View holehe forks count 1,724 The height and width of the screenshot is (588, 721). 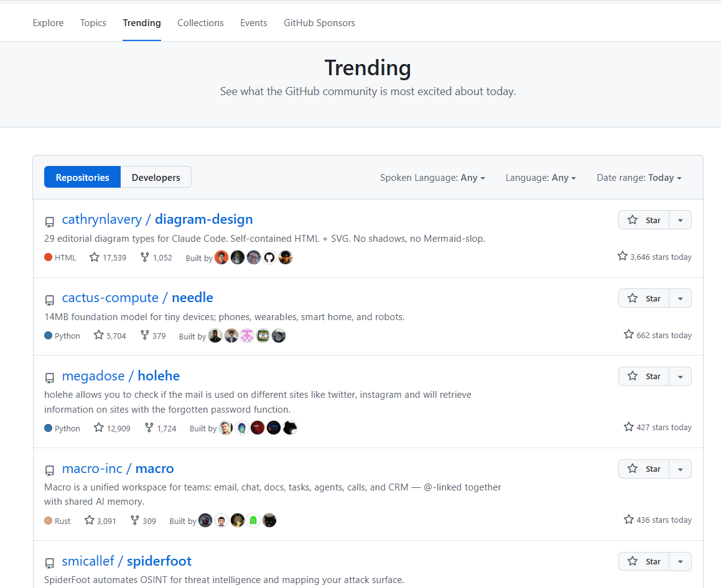coord(160,428)
